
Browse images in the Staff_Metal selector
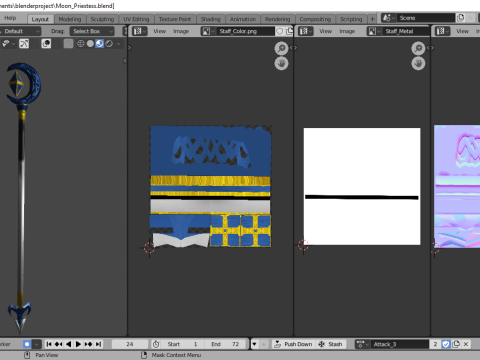click(x=374, y=31)
